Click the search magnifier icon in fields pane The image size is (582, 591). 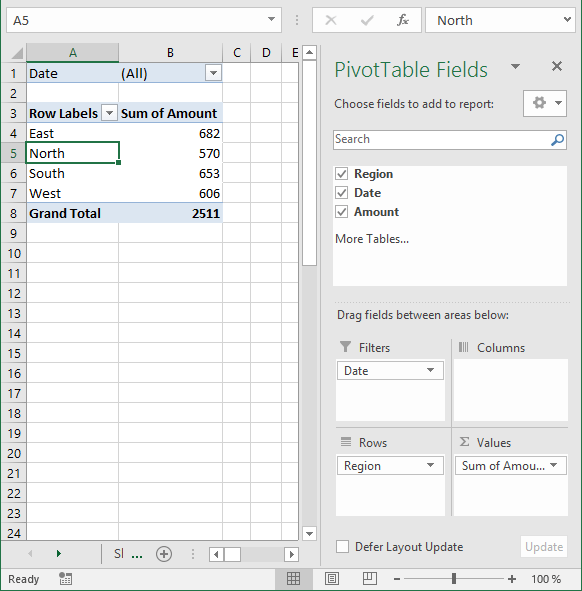click(557, 139)
